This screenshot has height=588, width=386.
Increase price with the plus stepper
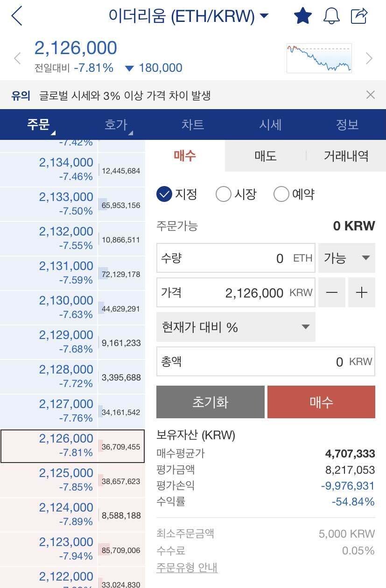point(361,292)
